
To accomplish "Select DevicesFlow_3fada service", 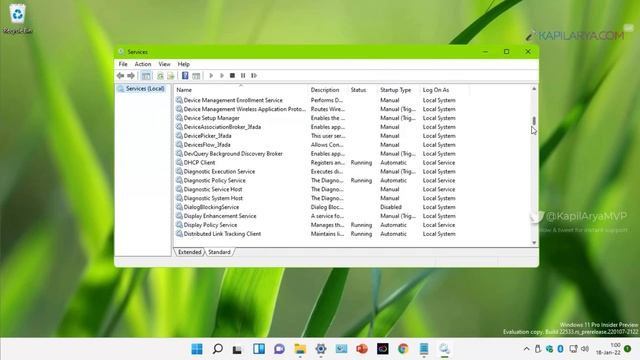I will 207,145.
